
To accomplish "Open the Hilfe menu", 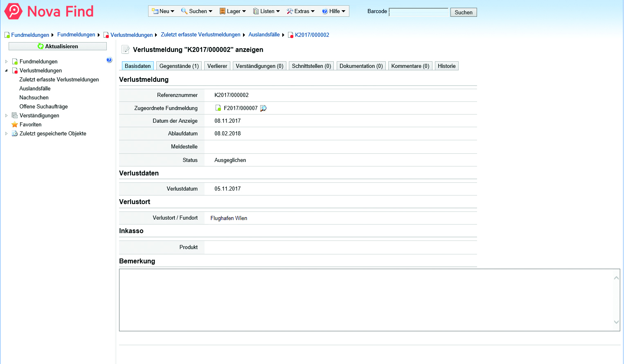I will coord(334,11).
